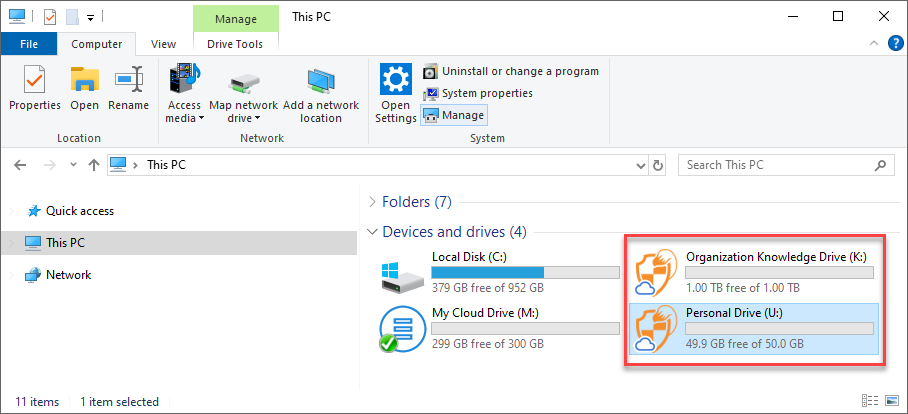Click the Organization Knowledge Drive usage bar

[x=779, y=273]
